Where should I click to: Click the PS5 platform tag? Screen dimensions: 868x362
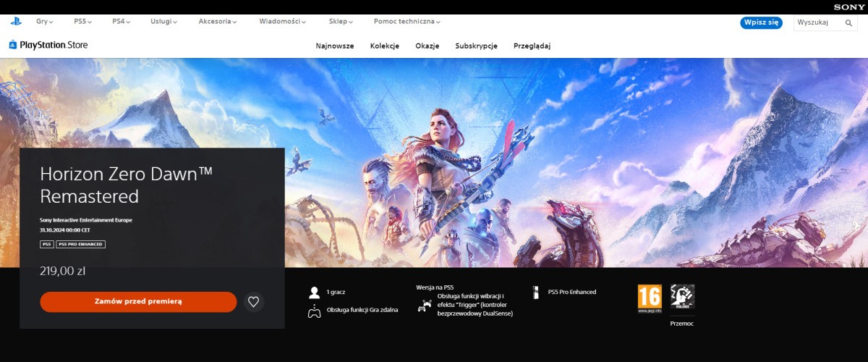[x=46, y=245]
